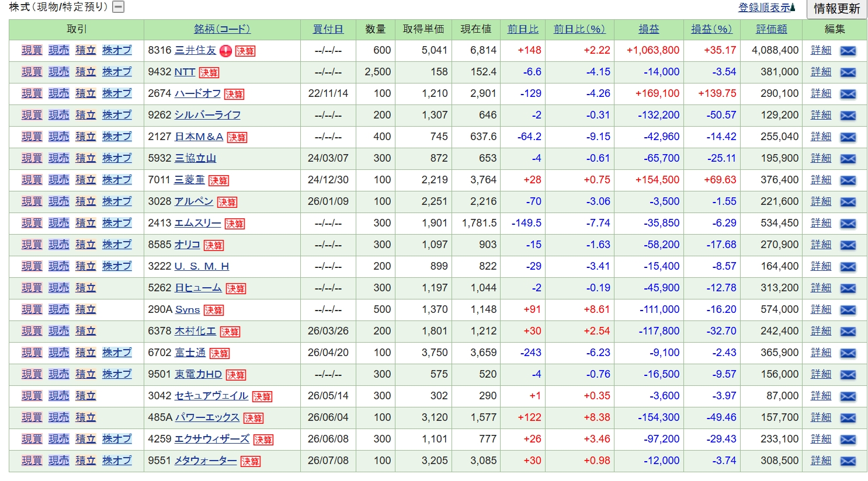Open 詳細 for the 三井住友 row

click(821, 50)
